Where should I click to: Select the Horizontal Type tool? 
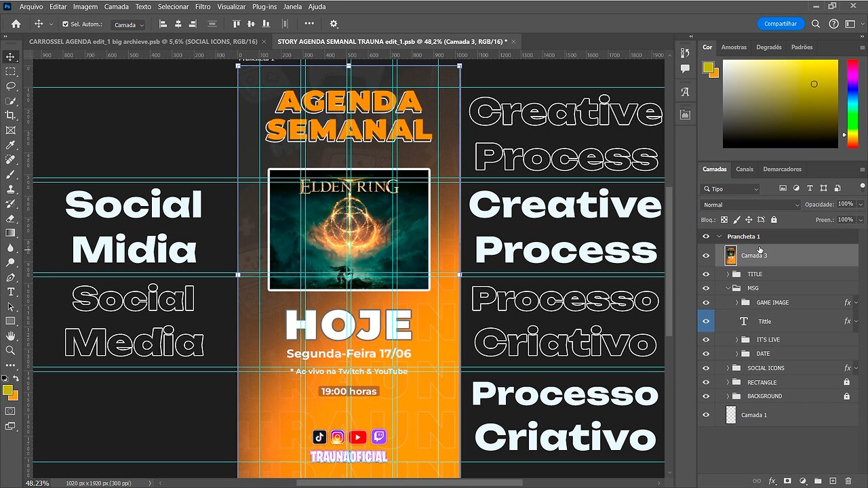click(10, 292)
